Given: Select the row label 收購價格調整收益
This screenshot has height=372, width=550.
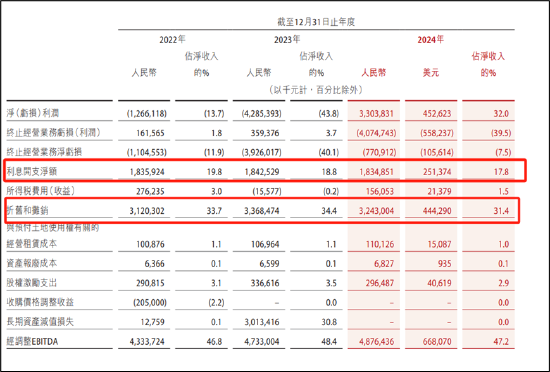Looking at the screenshot, I should click(x=40, y=302).
